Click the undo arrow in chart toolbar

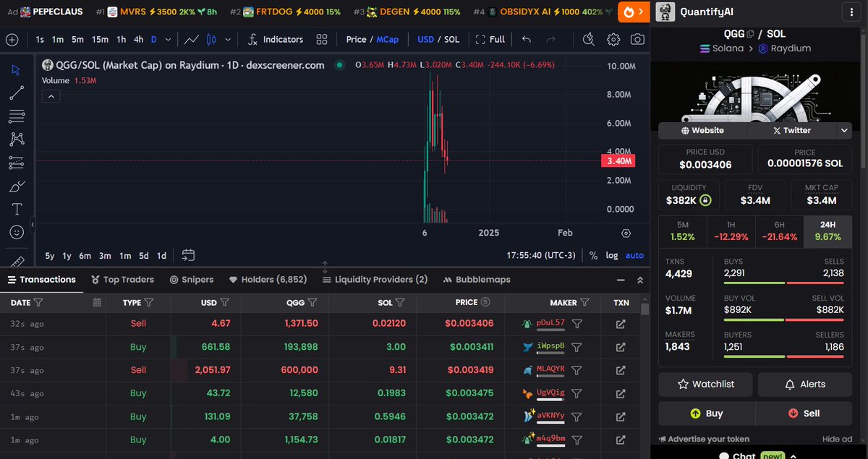tap(527, 39)
